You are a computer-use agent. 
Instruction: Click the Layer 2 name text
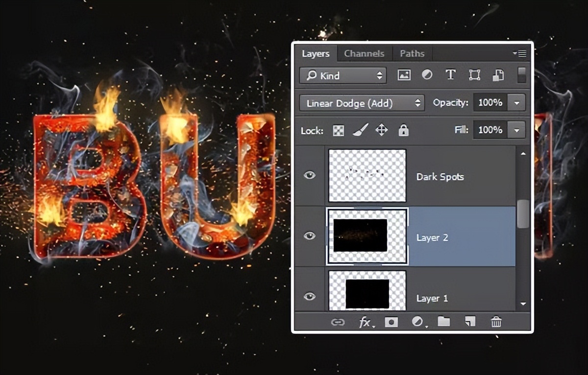pos(432,237)
